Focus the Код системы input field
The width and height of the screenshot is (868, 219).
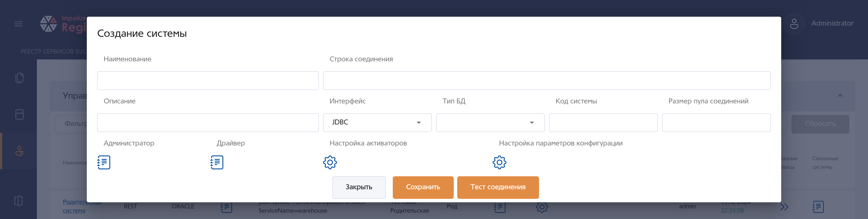click(603, 123)
